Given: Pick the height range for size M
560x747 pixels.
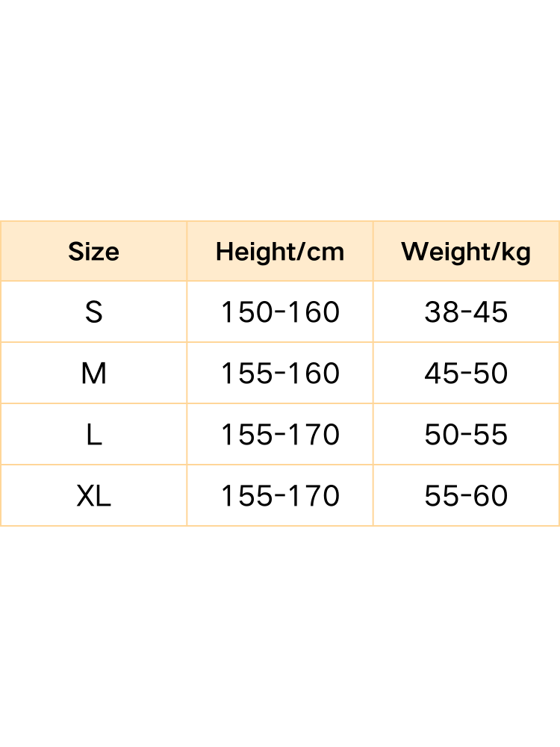Looking at the screenshot, I should click(x=280, y=373).
